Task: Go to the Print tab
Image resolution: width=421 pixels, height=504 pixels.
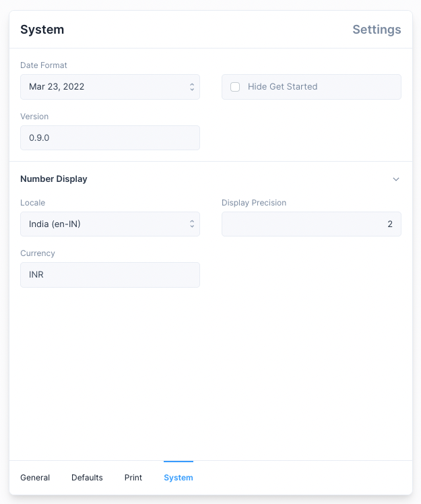Action: (x=133, y=478)
